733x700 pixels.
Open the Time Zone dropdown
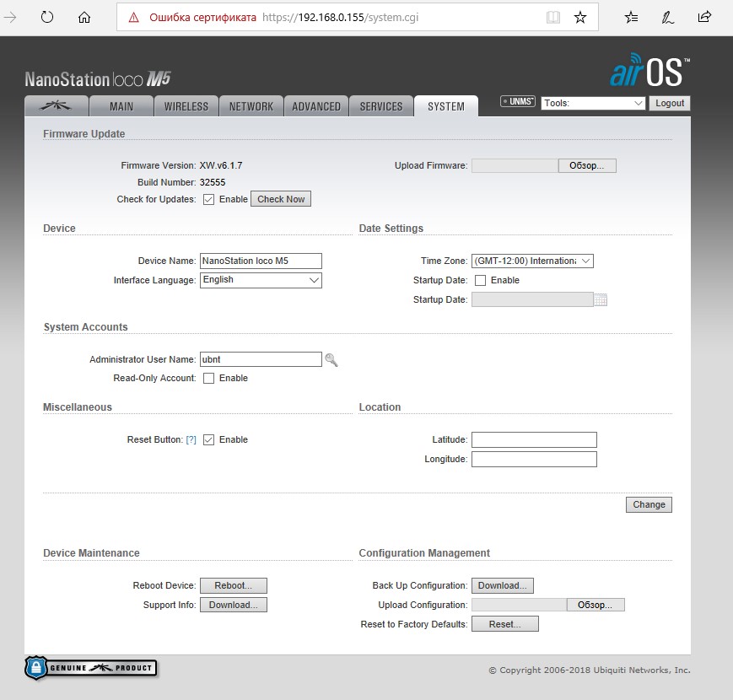click(x=532, y=261)
